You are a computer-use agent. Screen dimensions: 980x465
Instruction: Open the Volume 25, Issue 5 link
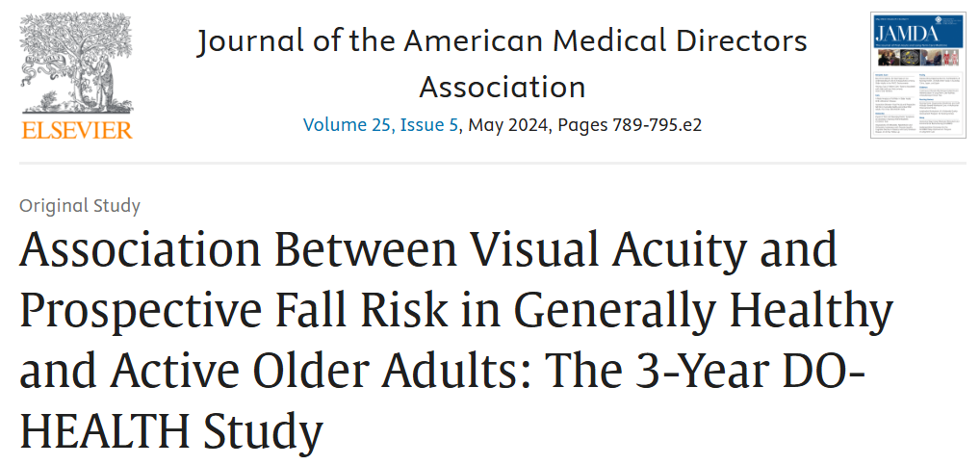pyautogui.click(x=380, y=124)
